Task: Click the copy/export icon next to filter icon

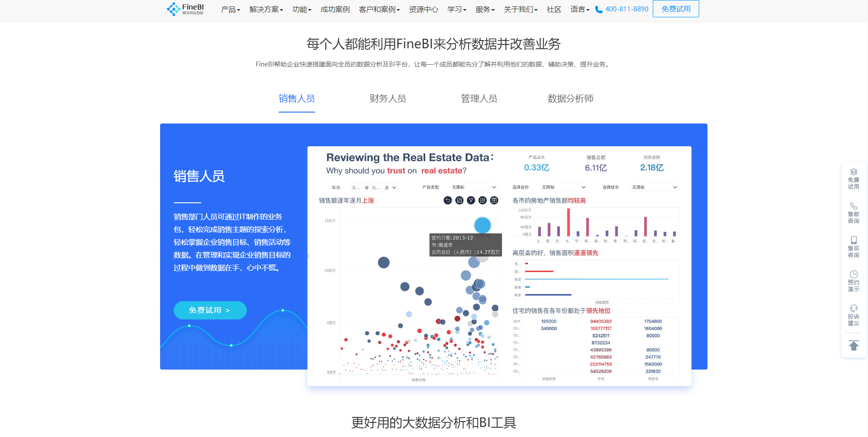Action: point(483,201)
